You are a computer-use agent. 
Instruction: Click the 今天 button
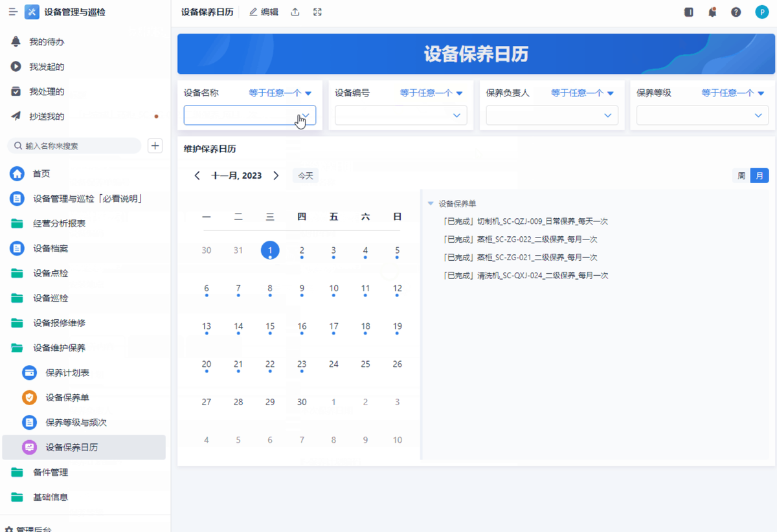click(306, 175)
